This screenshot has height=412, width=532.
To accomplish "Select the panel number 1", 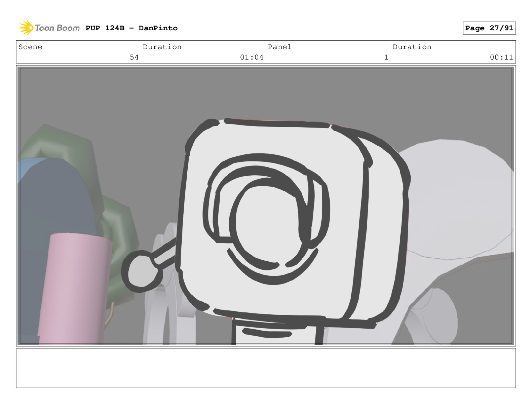I will click(386, 58).
